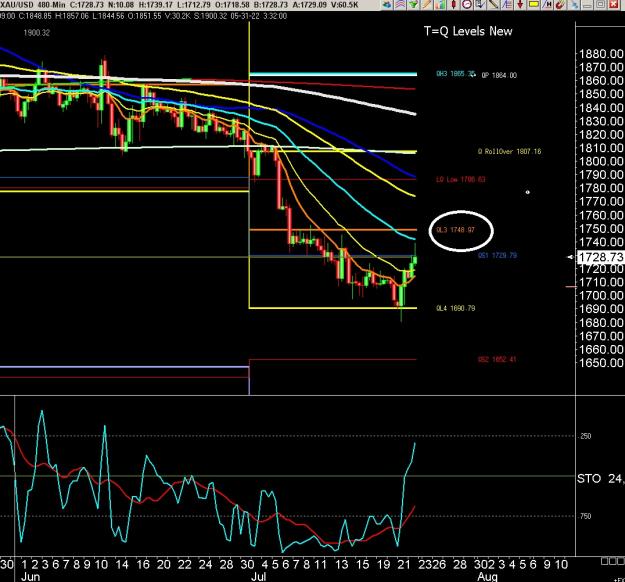
Task: Click the current price tag 1728.73 on axis
Action: tap(600, 257)
